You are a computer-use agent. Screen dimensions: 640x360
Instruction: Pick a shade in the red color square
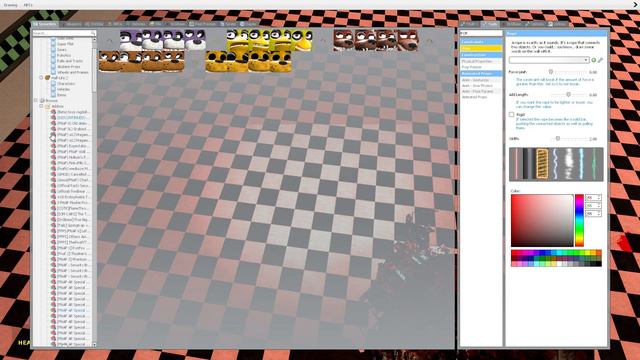point(542,220)
